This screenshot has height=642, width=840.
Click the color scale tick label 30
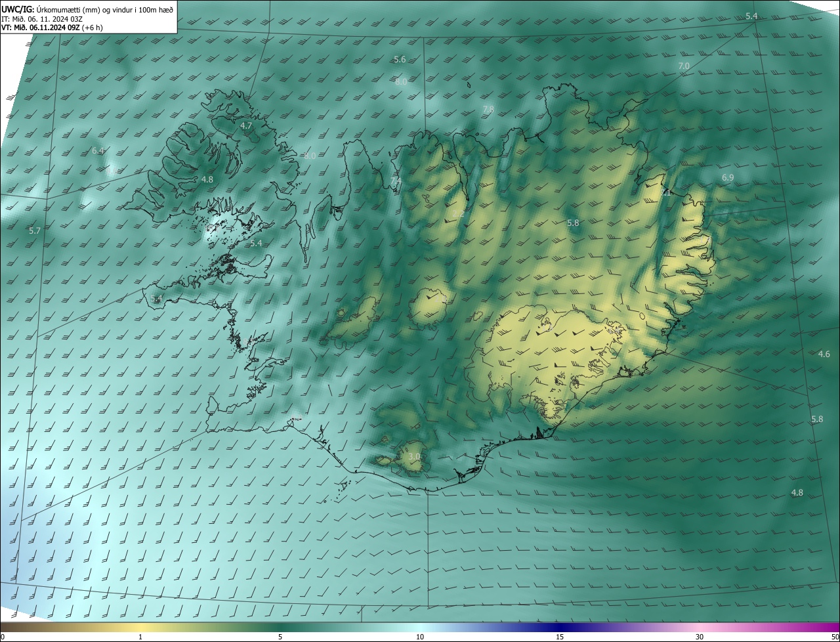pos(700,637)
